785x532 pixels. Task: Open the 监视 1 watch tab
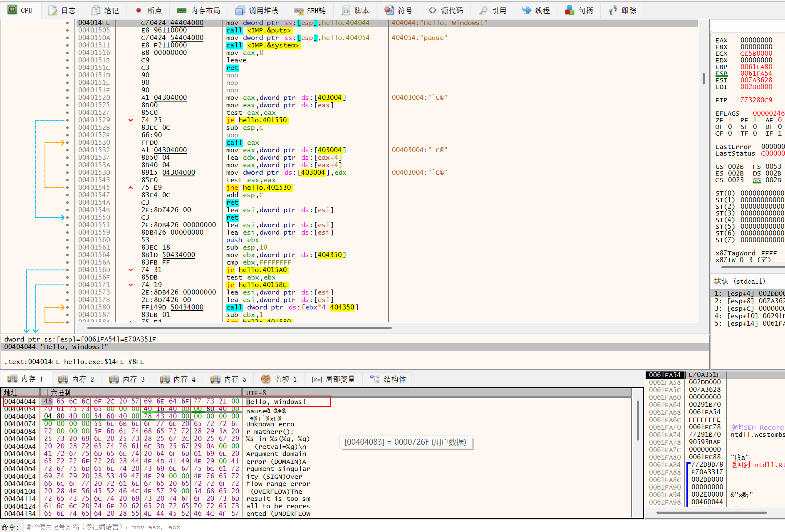tap(279, 379)
